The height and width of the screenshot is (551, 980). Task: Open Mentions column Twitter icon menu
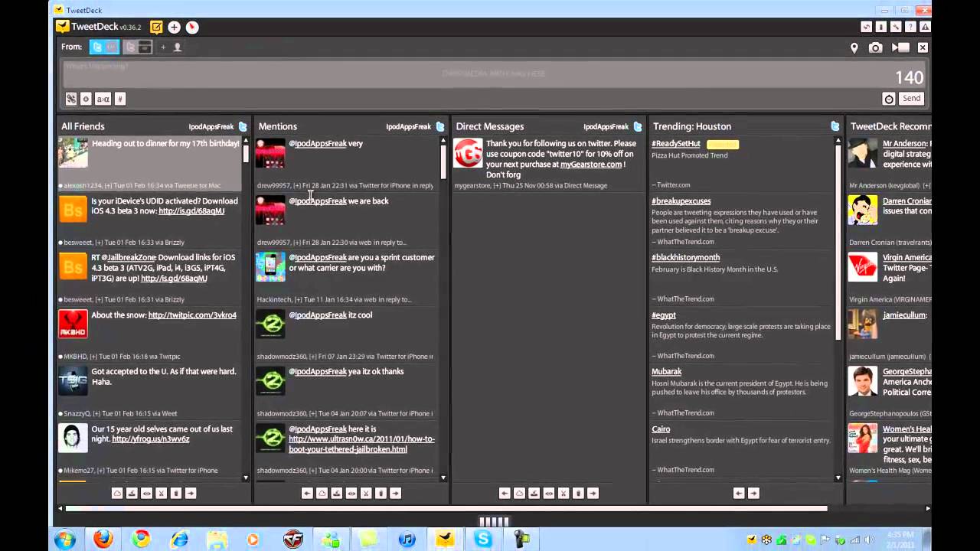[440, 126]
